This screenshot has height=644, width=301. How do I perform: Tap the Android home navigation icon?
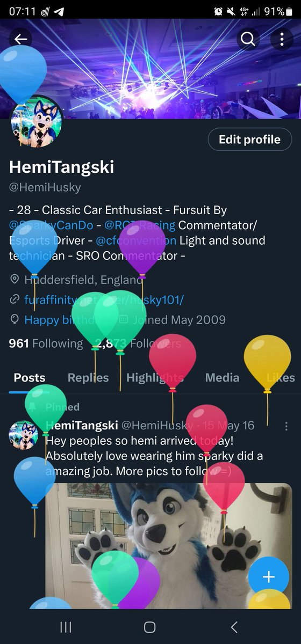click(150, 627)
